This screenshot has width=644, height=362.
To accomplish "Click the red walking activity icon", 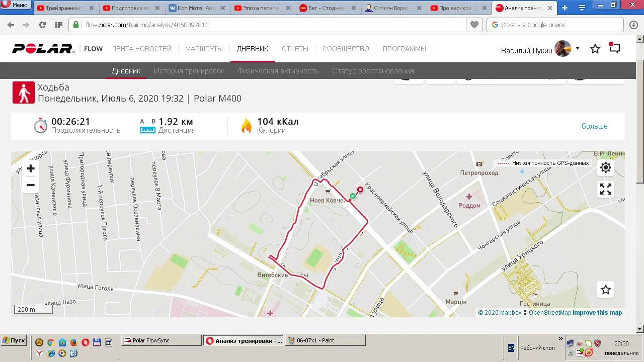I will pyautogui.click(x=24, y=93).
